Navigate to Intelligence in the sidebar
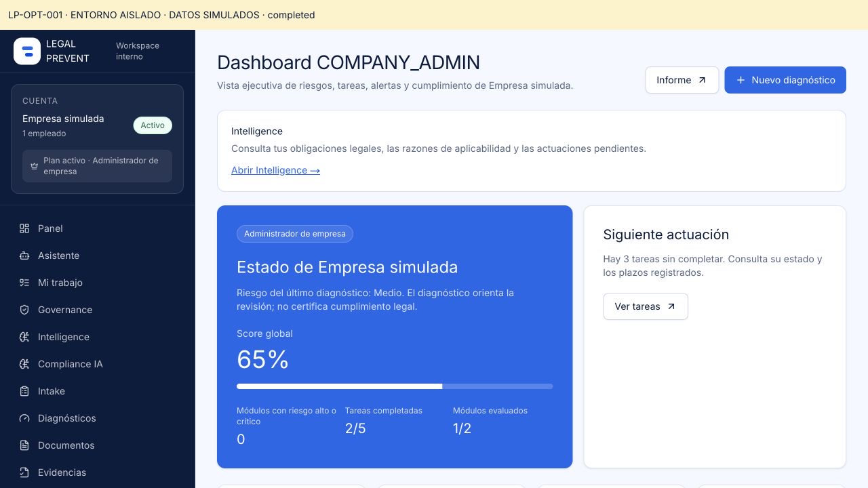Screen dimensions: 868x488 (98, 337)
